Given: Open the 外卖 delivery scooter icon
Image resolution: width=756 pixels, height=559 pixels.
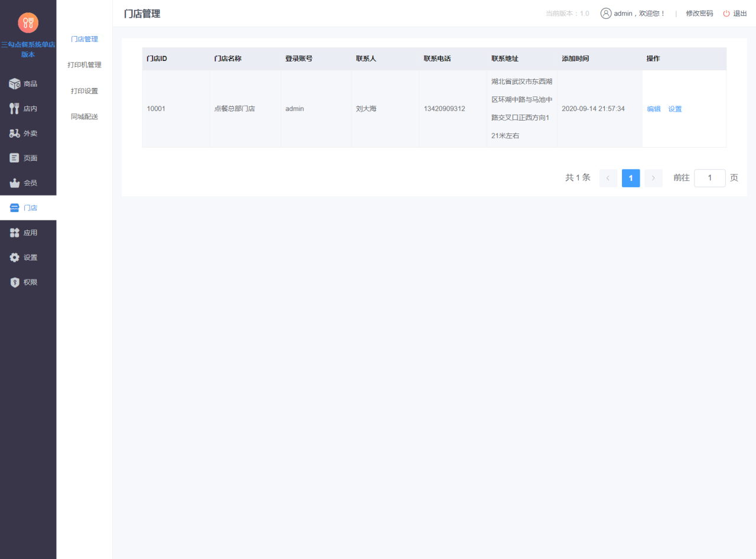Looking at the screenshot, I should [x=15, y=134].
